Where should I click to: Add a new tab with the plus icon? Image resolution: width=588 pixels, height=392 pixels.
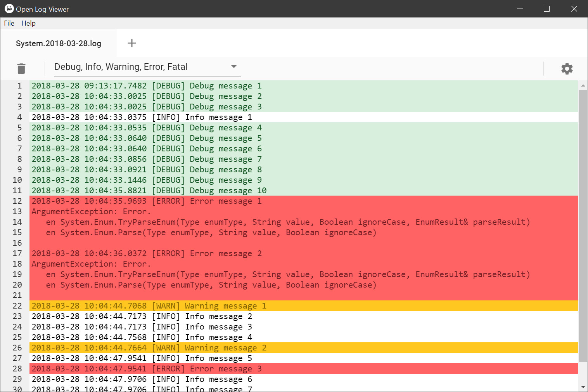pos(132,43)
